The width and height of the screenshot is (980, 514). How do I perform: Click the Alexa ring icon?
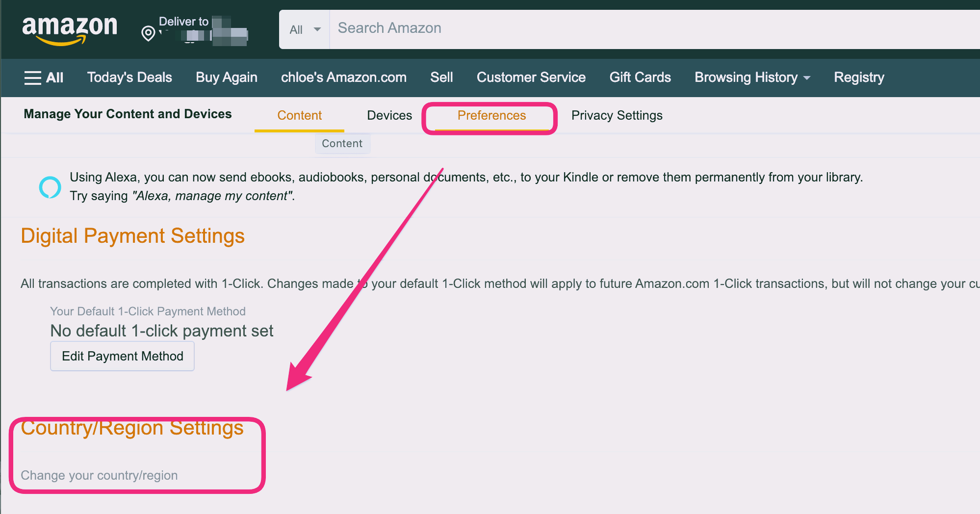click(50, 187)
